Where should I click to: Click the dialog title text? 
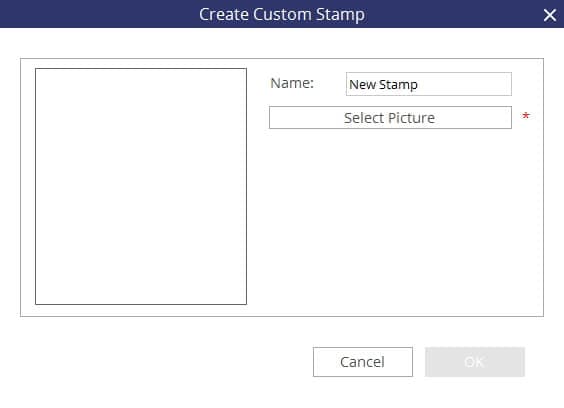tap(282, 15)
